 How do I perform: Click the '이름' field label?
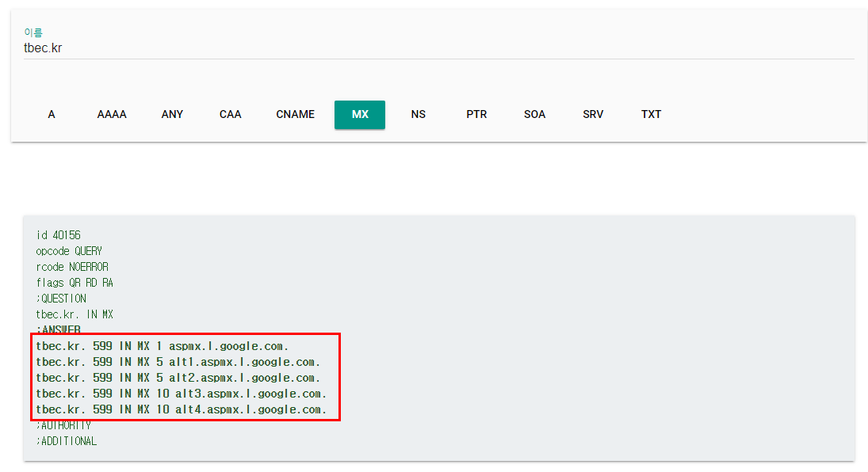pyautogui.click(x=33, y=32)
